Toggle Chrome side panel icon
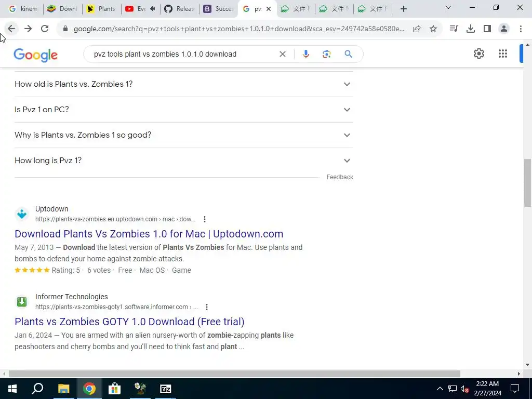 [x=487, y=29]
